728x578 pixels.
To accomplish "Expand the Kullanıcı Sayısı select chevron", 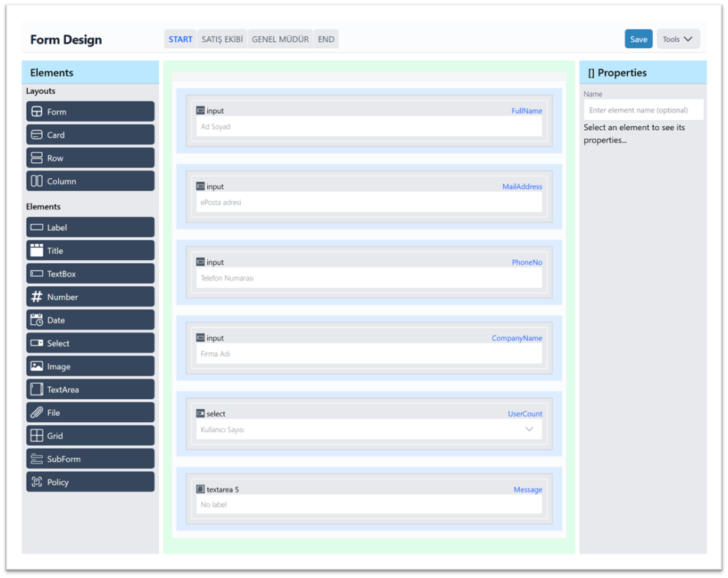I will [x=528, y=430].
